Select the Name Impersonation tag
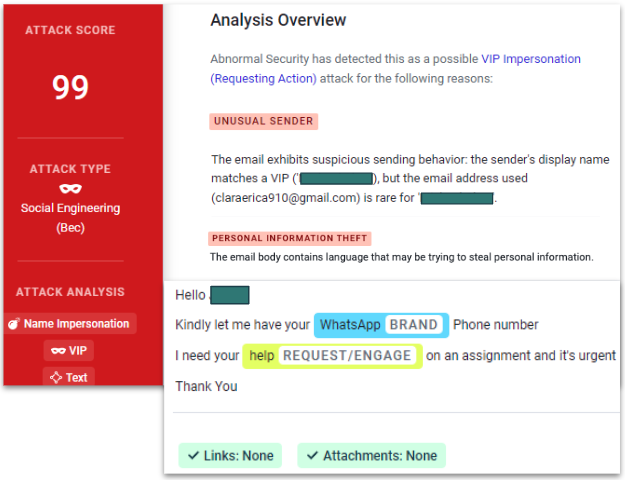625x480 pixels. [71, 323]
